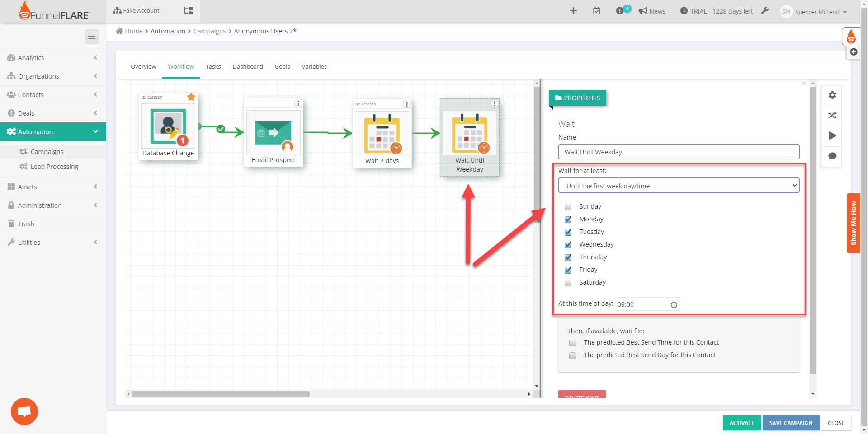
Task: Click the FunnelFLARE logo
Action: point(54,11)
